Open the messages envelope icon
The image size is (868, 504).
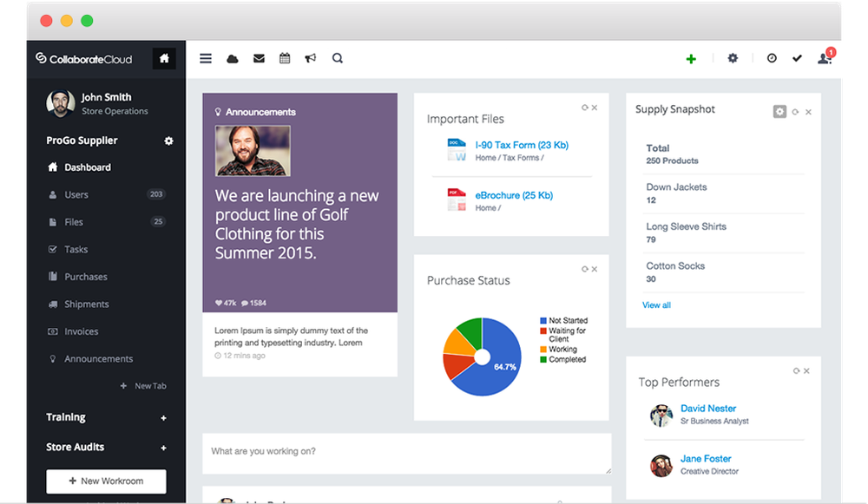tap(259, 58)
